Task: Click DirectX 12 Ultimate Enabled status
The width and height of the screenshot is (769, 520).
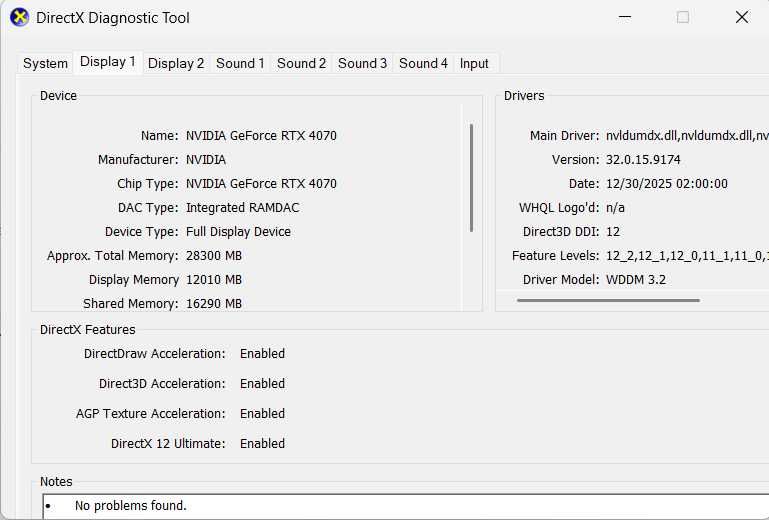Action: click(x=262, y=444)
